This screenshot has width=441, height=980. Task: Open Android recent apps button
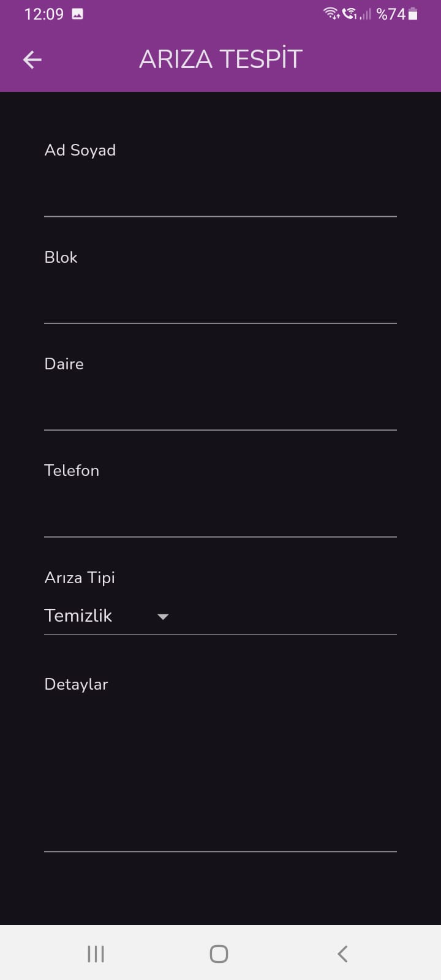(96, 954)
